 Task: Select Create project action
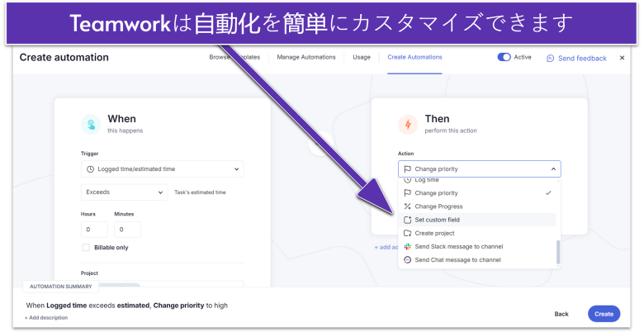point(477,233)
